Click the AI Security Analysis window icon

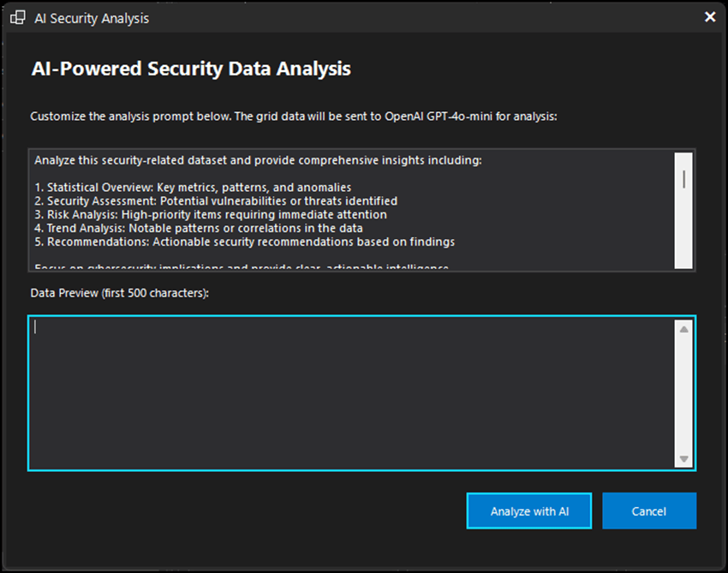(x=17, y=17)
